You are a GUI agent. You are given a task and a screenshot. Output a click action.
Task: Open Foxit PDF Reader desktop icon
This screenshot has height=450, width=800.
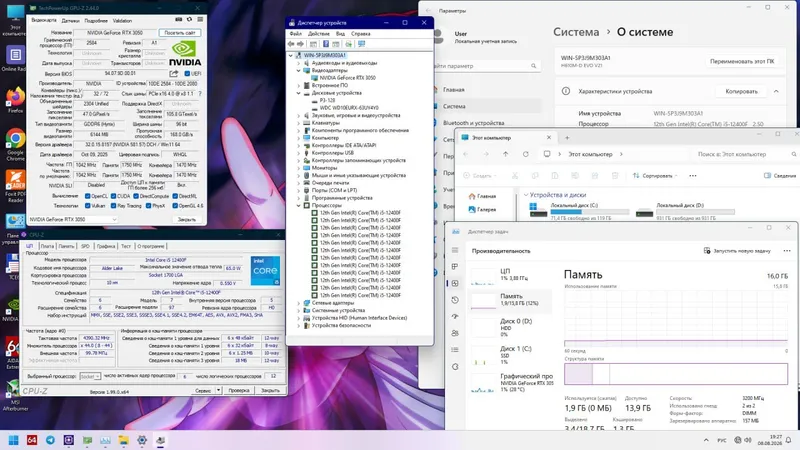15,182
